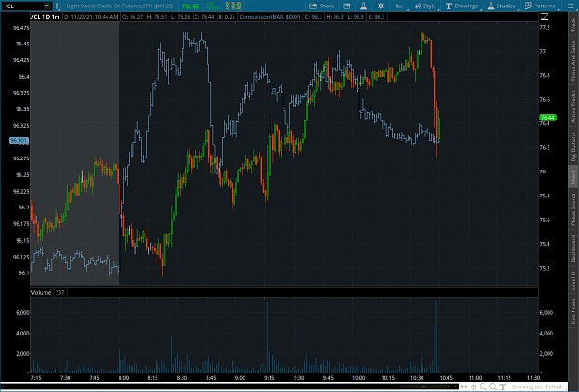
Task: Click the 77.2 price axis label
Action: pos(545,28)
